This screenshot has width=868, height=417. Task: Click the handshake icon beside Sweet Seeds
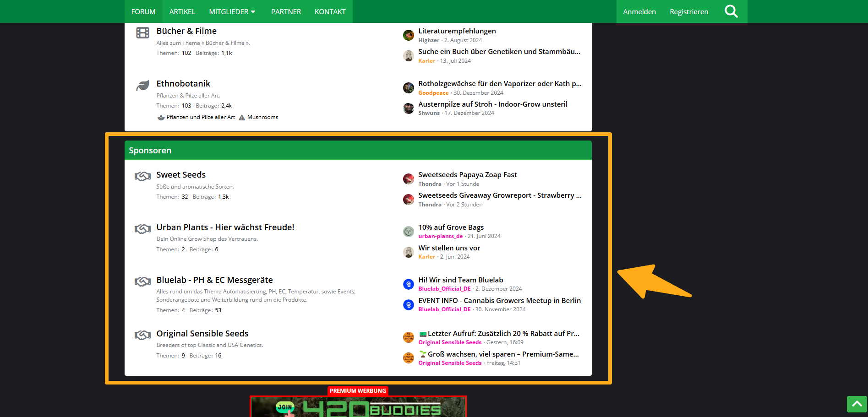coord(142,176)
